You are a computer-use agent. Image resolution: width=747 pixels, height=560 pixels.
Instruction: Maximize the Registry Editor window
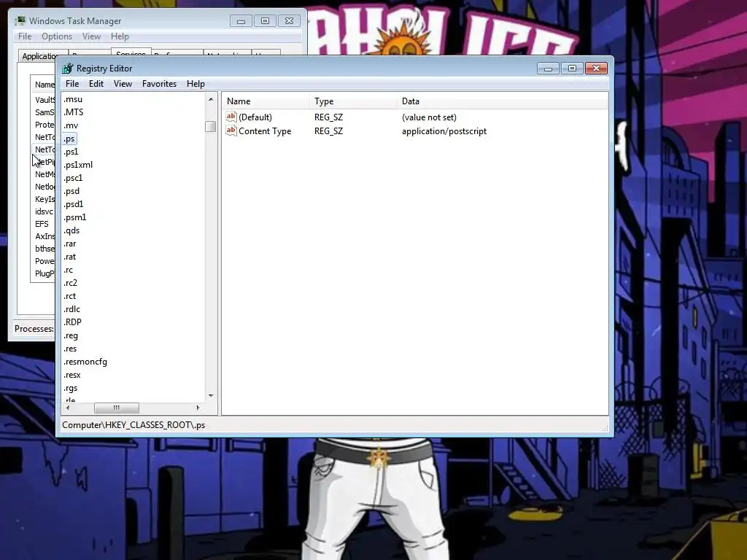pos(572,69)
